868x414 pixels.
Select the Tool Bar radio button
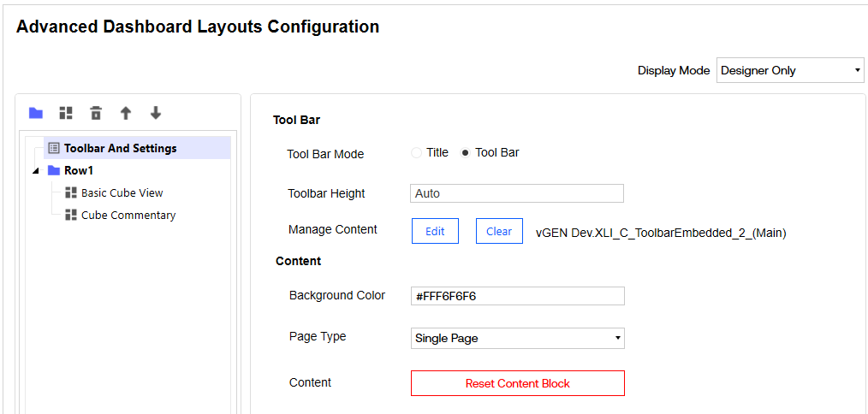465,153
